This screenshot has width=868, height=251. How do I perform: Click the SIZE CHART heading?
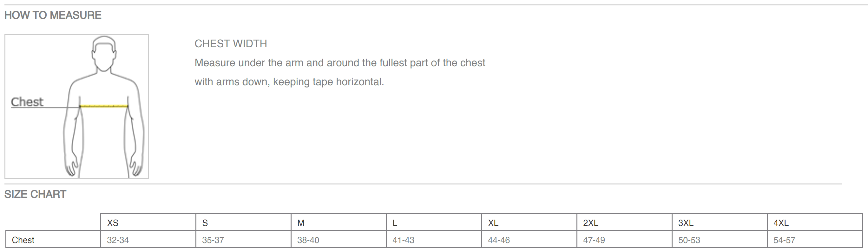(x=36, y=194)
